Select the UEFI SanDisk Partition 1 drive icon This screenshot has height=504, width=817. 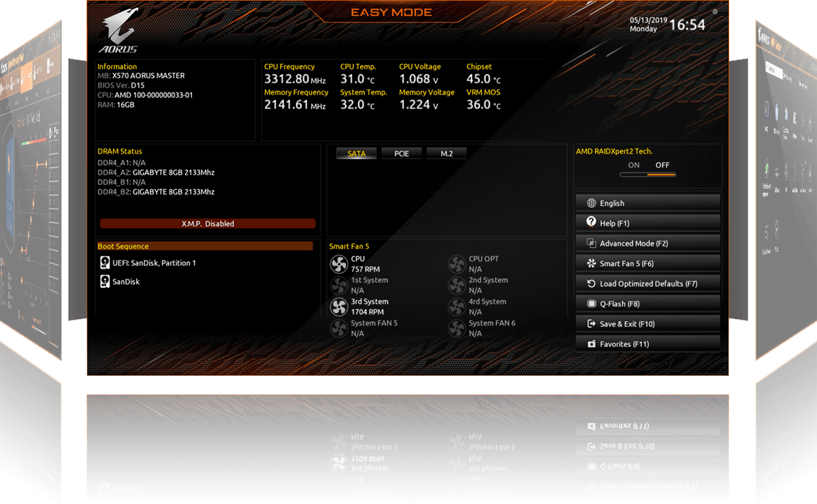pos(105,263)
